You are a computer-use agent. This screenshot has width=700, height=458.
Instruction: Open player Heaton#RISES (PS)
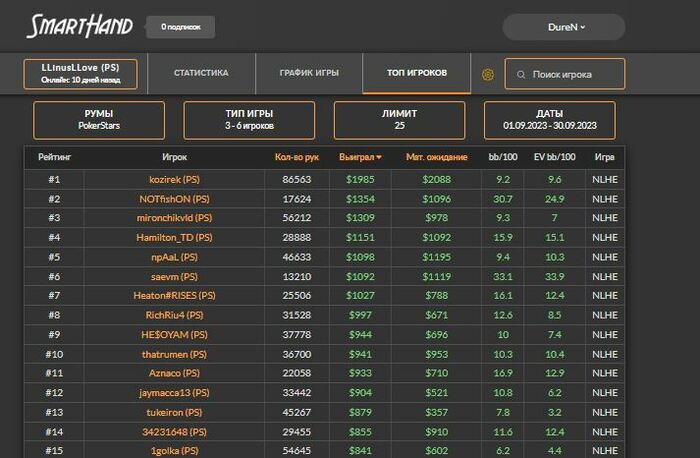point(174,296)
